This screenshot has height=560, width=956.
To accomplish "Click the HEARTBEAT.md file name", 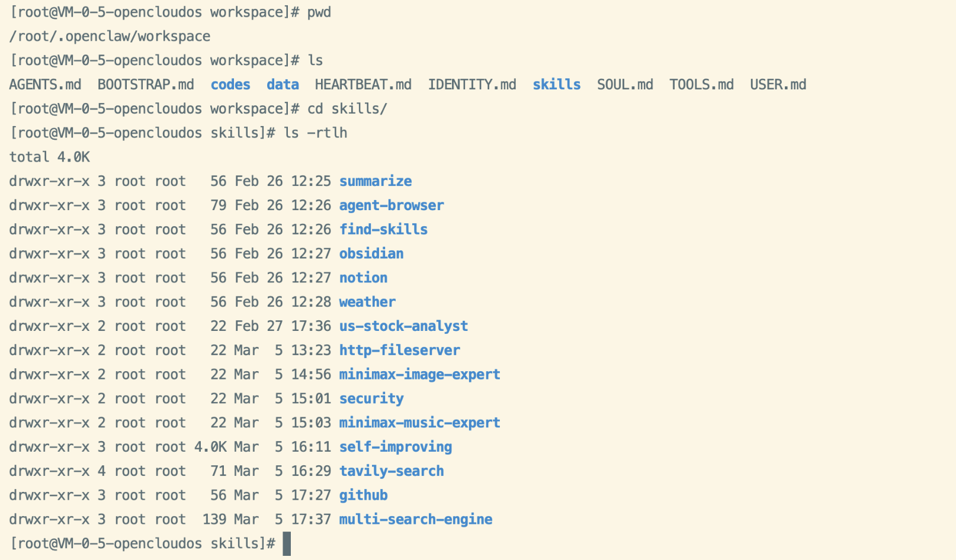I will pyautogui.click(x=363, y=85).
